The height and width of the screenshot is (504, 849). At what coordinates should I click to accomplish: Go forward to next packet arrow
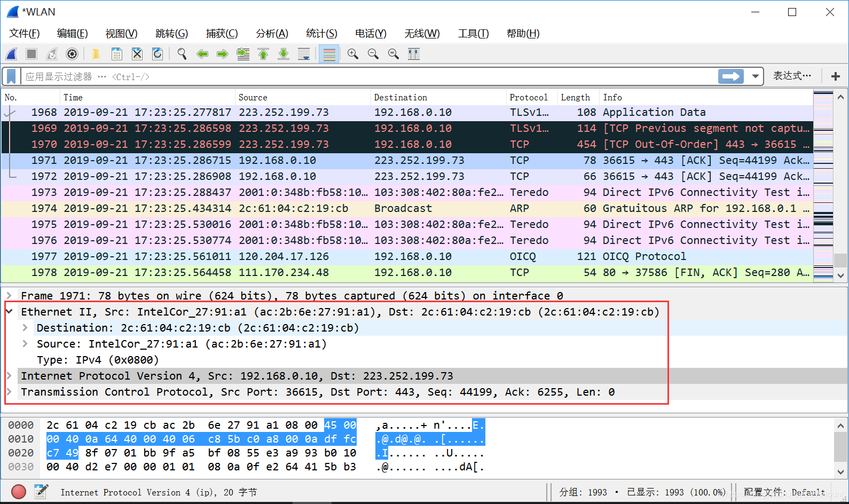coord(223,54)
